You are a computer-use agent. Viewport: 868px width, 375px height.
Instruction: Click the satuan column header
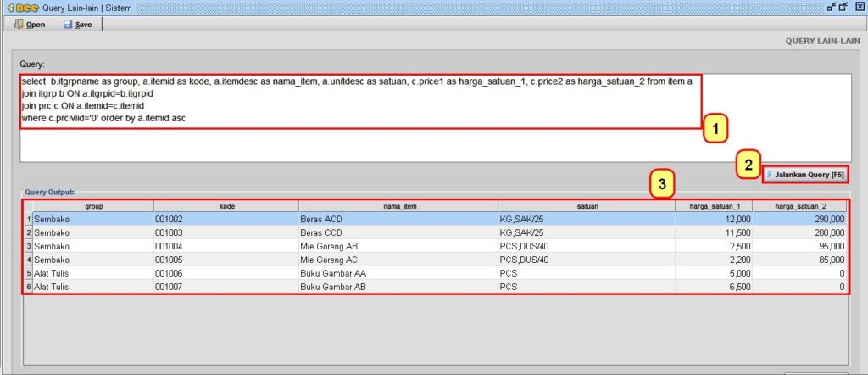pos(587,206)
